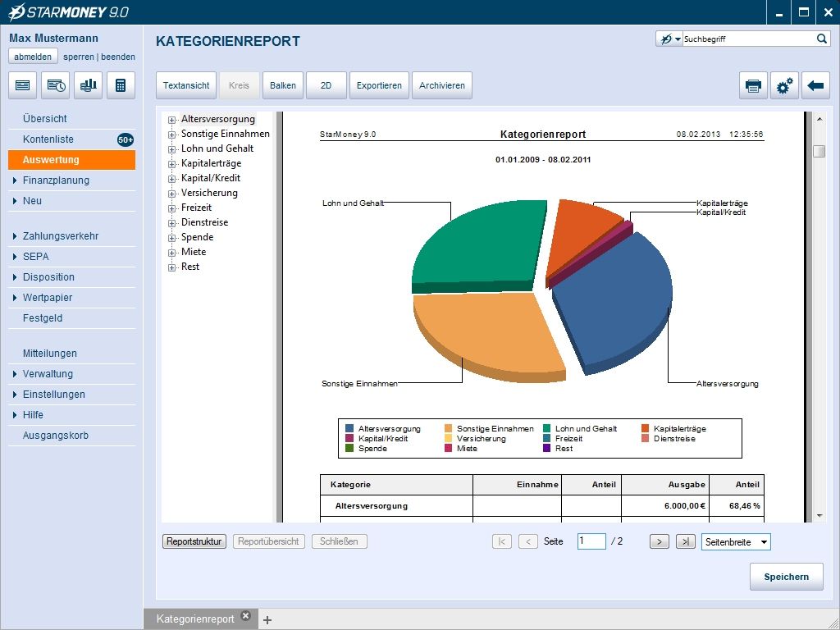The image size is (840, 630).
Task: Go to first report page
Action: 501,541
